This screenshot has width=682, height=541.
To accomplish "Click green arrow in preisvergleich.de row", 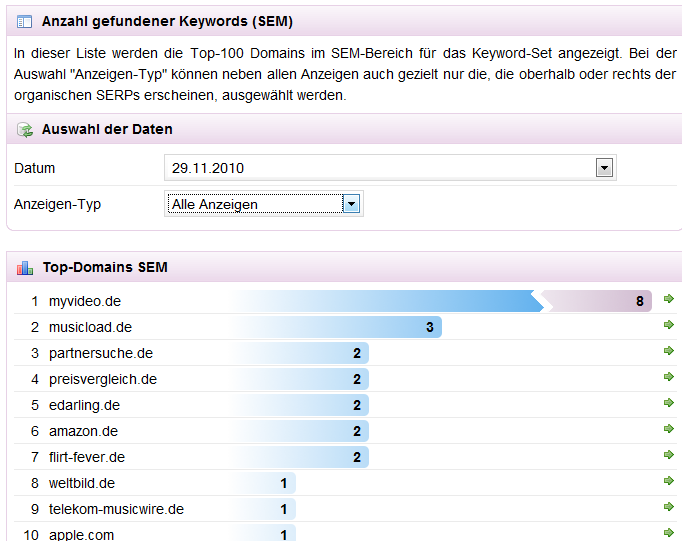I will pos(669,377).
